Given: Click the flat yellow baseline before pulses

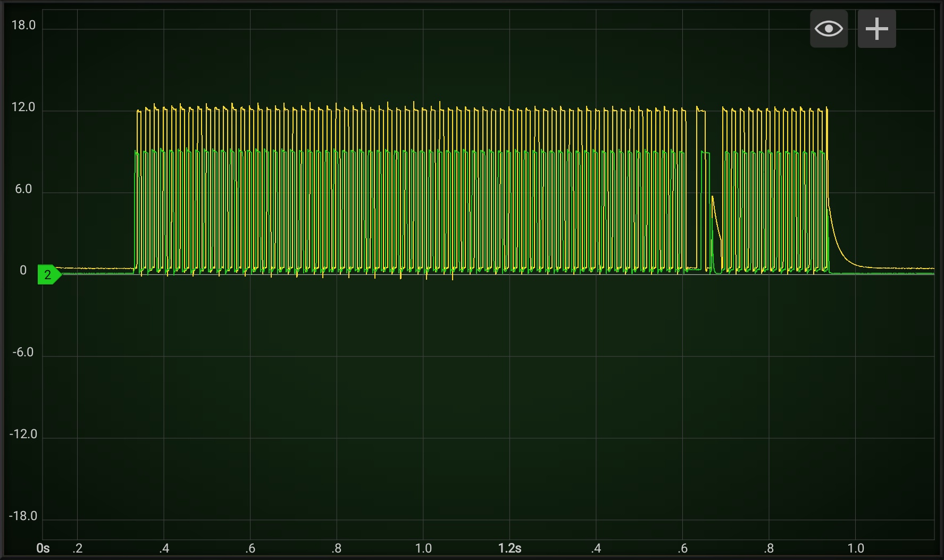Looking at the screenshot, I should 95,269.
